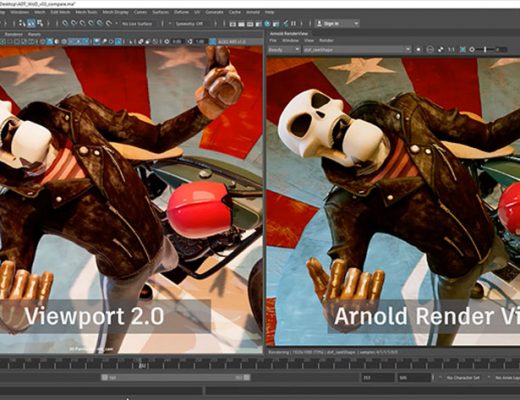This screenshot has height=400, width=520.
Task: Open the UV menu
Action: [197, 12]
